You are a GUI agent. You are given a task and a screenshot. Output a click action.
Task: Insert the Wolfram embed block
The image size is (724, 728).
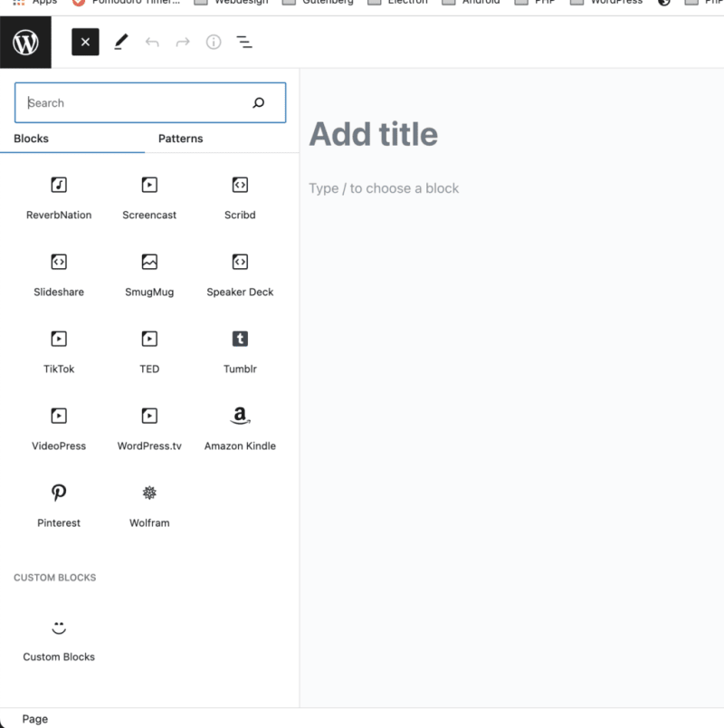click(x=149, y=506)
